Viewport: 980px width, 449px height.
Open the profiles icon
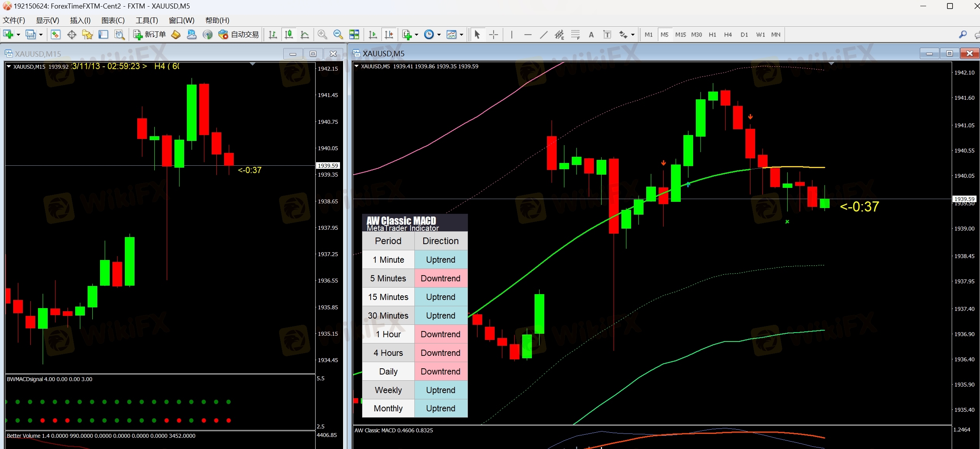click(x=31, y=35)
